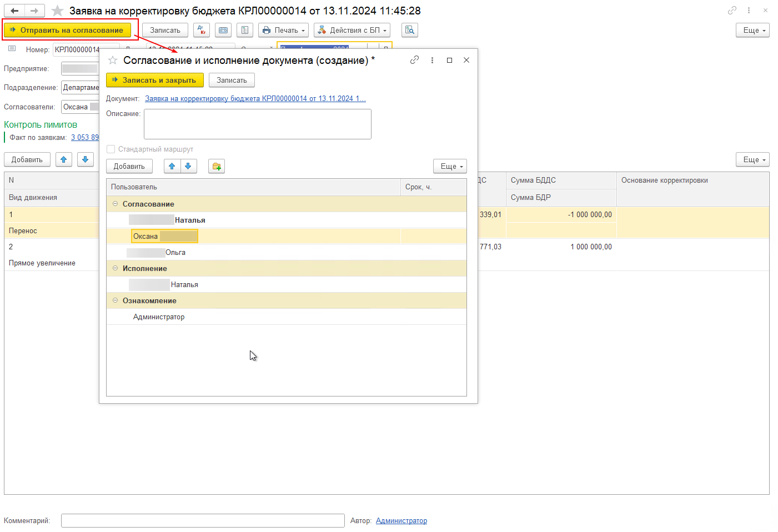This screenshot has height=532, width=778.
Task: Click Записать button in the dialog
Action: point(232,80)
